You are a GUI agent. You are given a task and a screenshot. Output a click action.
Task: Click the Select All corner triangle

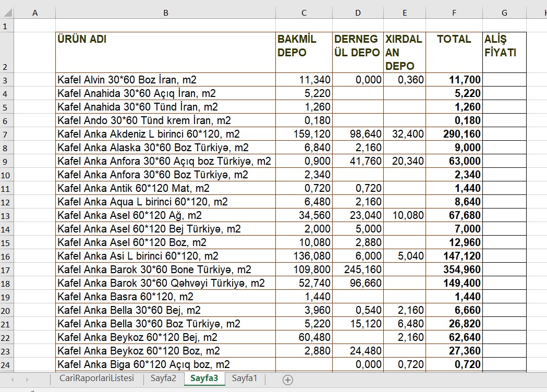(x=7, y=13)
